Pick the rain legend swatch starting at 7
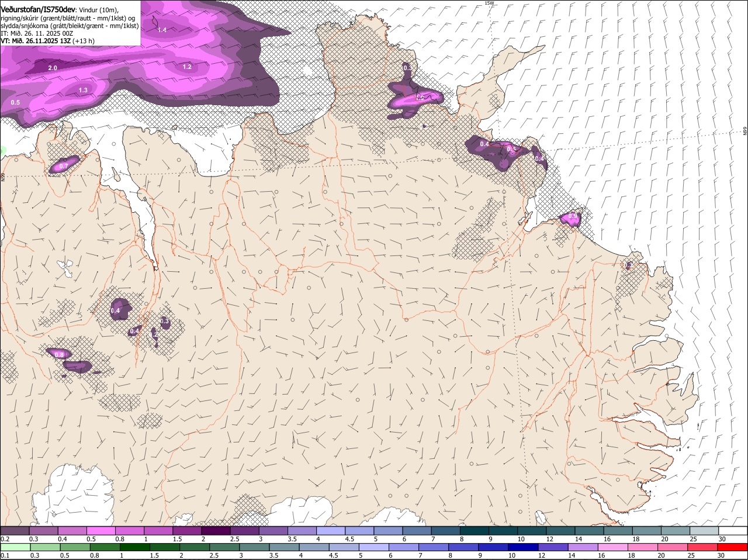Viewport: 748px width, 560px height. coord(434,548)
